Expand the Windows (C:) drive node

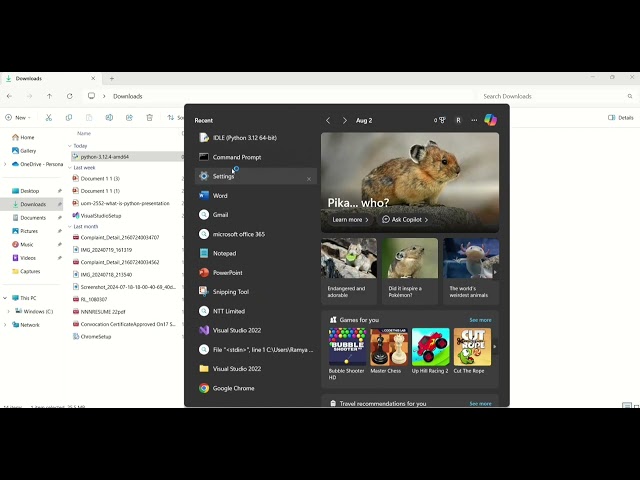[9, 311]
